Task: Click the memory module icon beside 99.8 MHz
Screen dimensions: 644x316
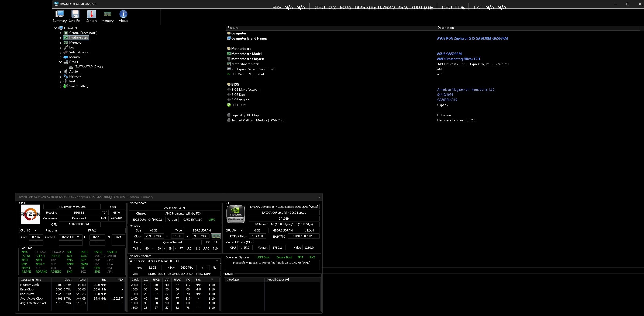Action: point(216,236)
